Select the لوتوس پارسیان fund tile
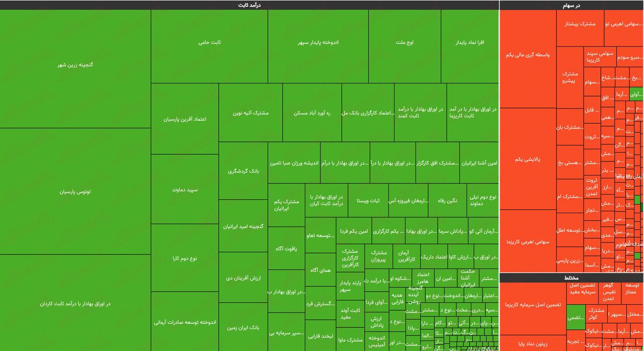Image resolution: width=644 pixels, height=351 pixels. click(75, 192)
